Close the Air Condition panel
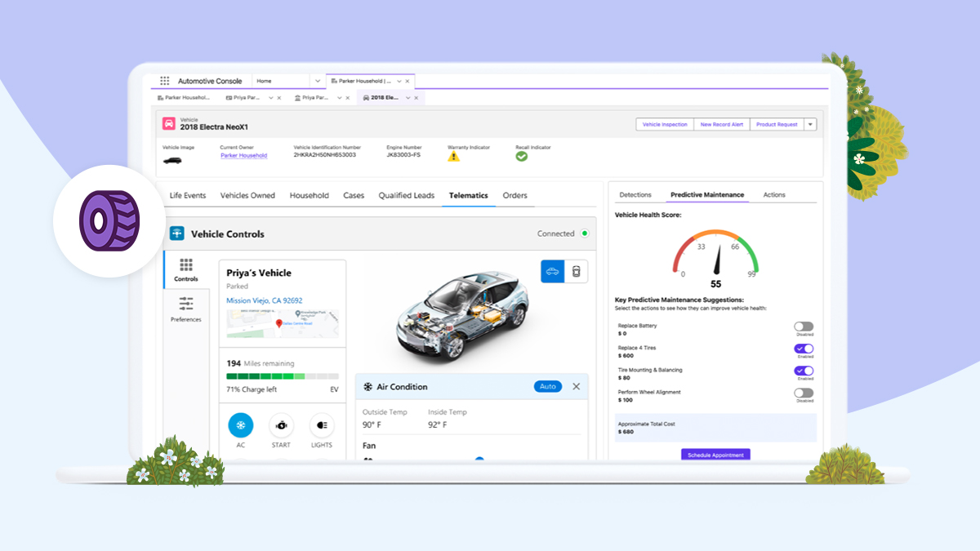This screenshot has height=551, width=980. point(576,386)
